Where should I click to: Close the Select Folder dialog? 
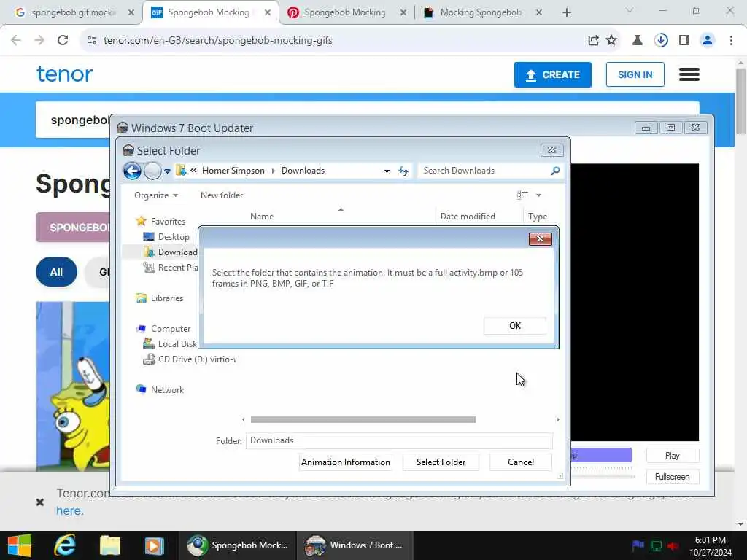pyautogui.click(x=552, y=150)
